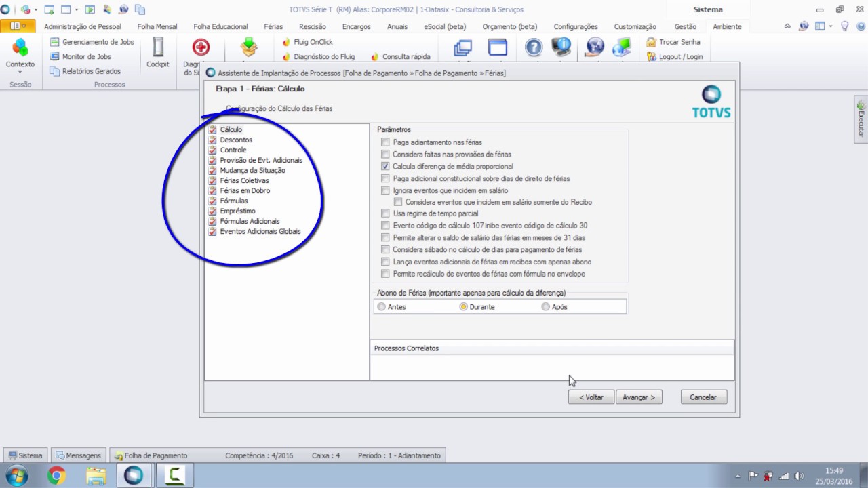Click the monitor info ribbon icon
The image size is (868, 488).
561,47
